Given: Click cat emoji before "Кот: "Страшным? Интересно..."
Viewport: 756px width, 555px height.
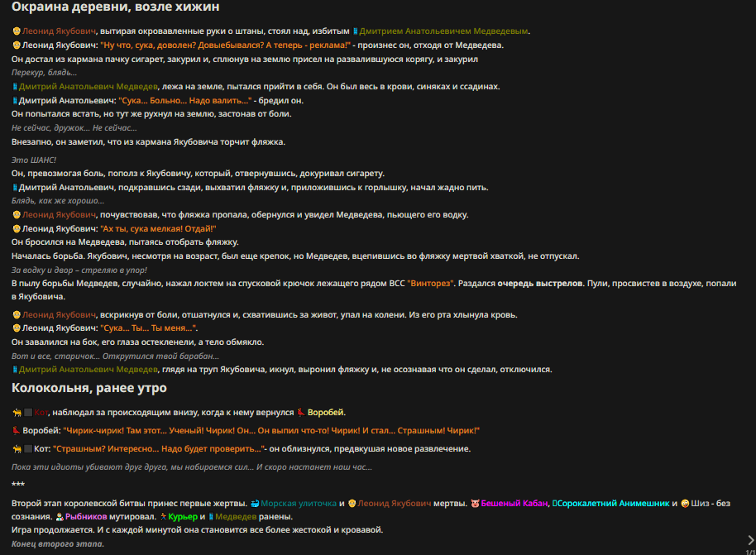Looking at the screenshot, I should [17, 448].
